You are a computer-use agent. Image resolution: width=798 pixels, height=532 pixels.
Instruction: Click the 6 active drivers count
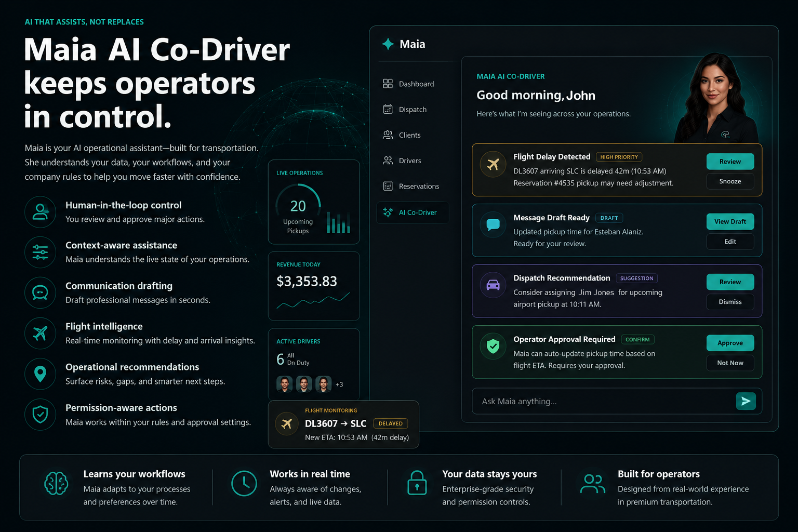coord(280,359)
